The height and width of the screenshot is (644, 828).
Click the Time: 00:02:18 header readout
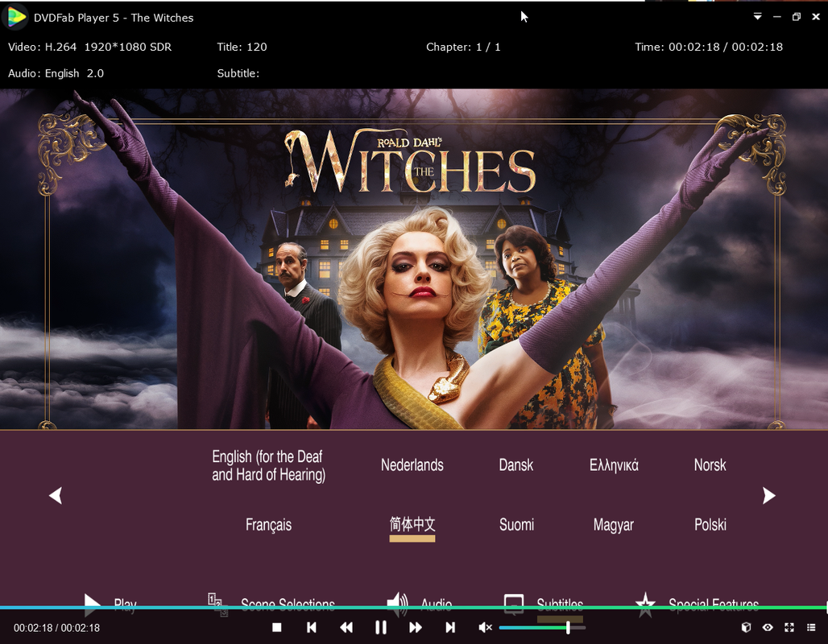click(709, 47)
